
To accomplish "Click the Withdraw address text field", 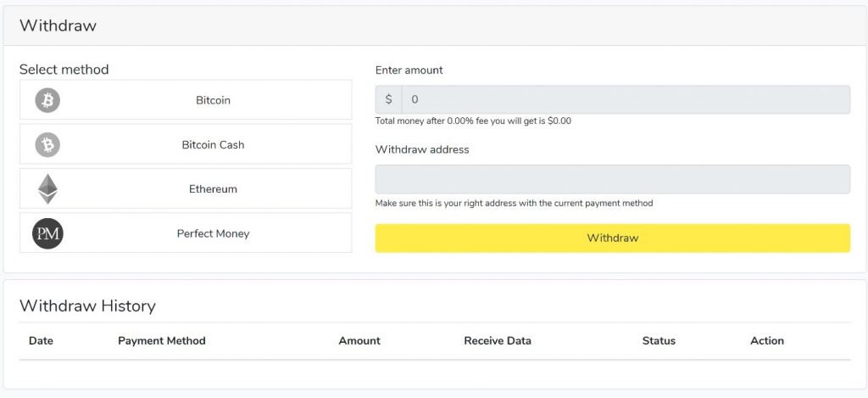I will pyautogui.click(x=613, y=179).
